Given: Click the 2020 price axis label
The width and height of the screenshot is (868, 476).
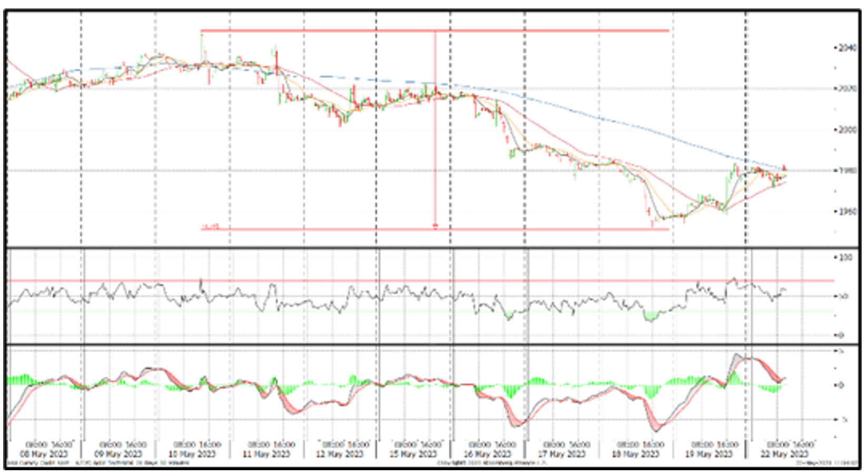Looking at the screenshot, I should tap(847, 88).
